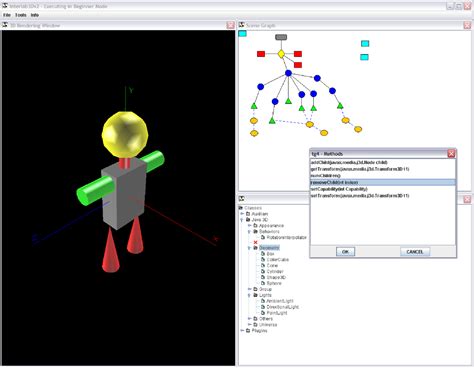The width and height of the screenshot is (474, 380).
Task: Select the numChildren method entry
Action: pyautogui.click(x=382, y=176)
